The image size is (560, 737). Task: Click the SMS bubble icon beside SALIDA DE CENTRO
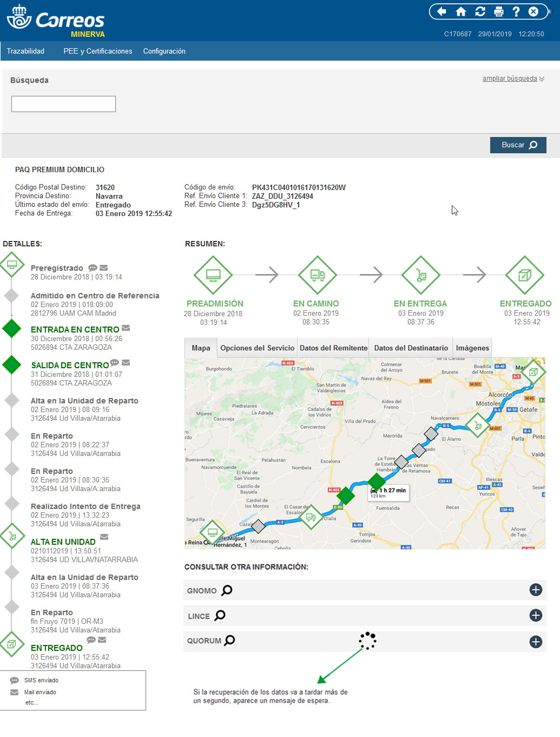[114, 363]
